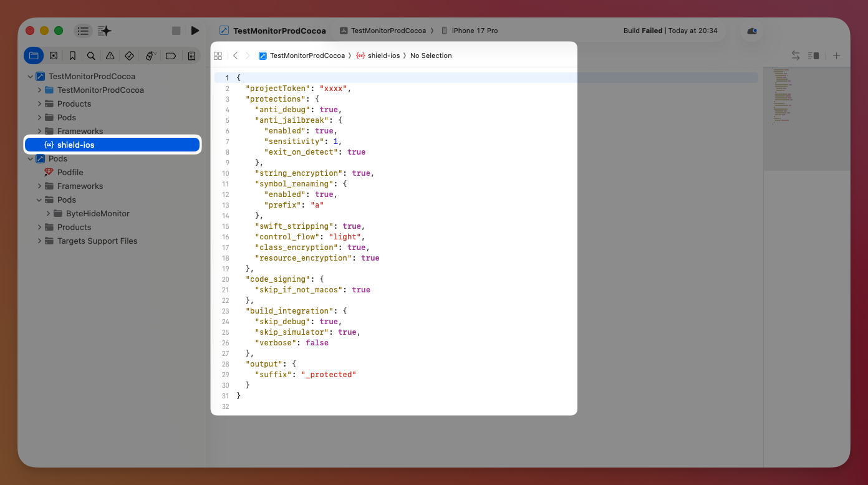This screenshot has height=485, width=868.
Task: Open the Breakpoint navigator tab
Action: pyautogui.click(x=170, y=55)
